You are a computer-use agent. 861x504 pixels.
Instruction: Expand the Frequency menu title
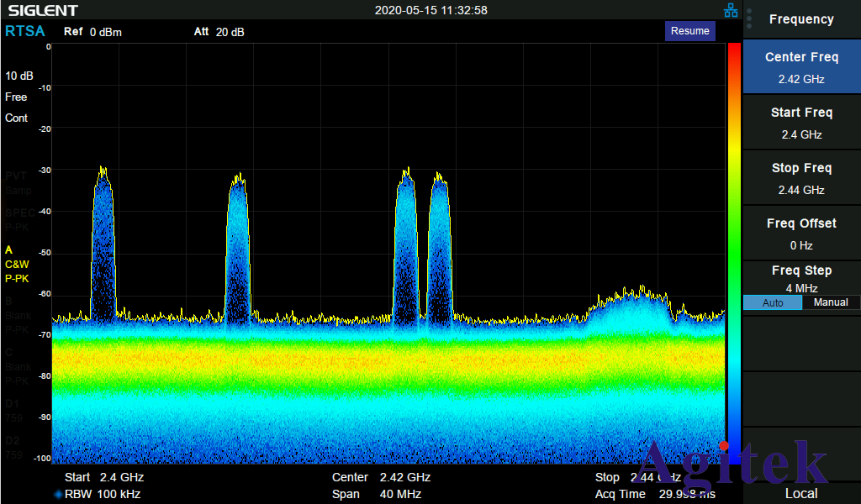[801, 19]
